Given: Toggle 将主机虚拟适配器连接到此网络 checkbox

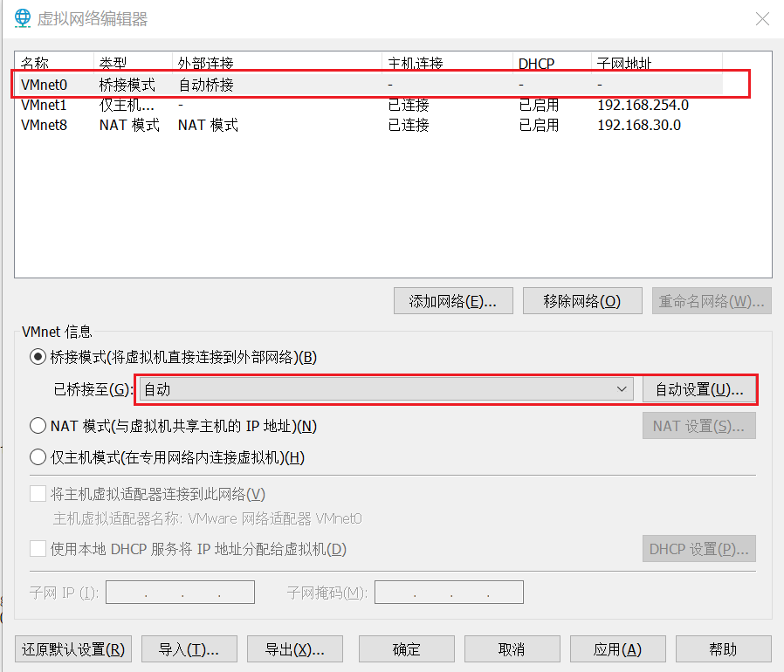Looking at the screenshot, I should click(38, 494).
